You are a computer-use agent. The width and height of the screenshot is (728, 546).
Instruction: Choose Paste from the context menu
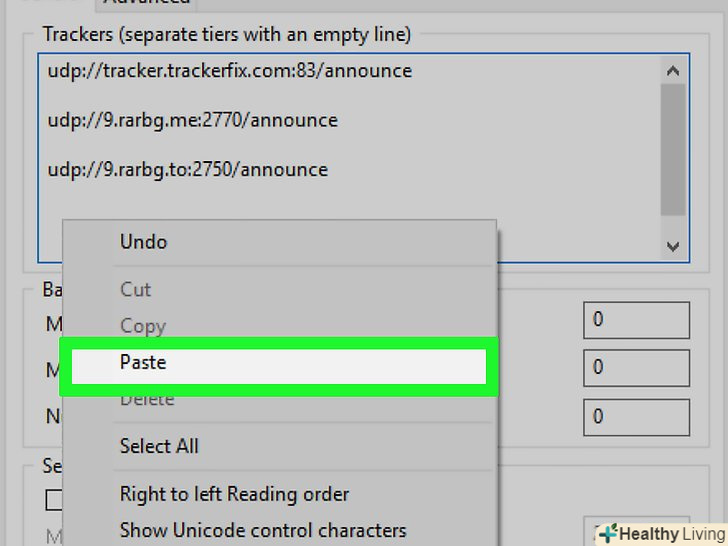pos(143,363)
